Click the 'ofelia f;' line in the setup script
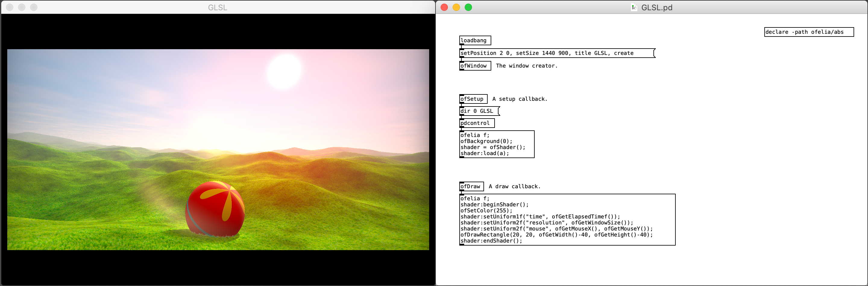This screenshot has height=286, width=868. 475,135
